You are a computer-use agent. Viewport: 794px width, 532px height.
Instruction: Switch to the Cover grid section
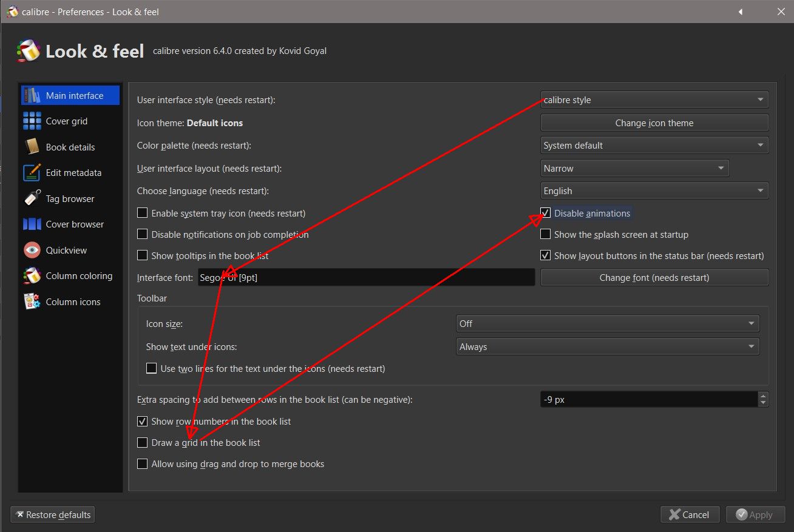click(70, 121)
